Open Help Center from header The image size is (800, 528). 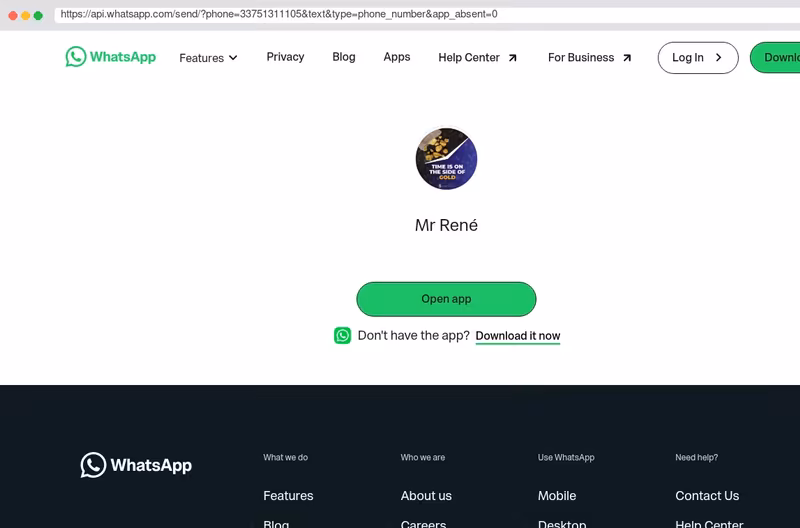tap(478, 58)
